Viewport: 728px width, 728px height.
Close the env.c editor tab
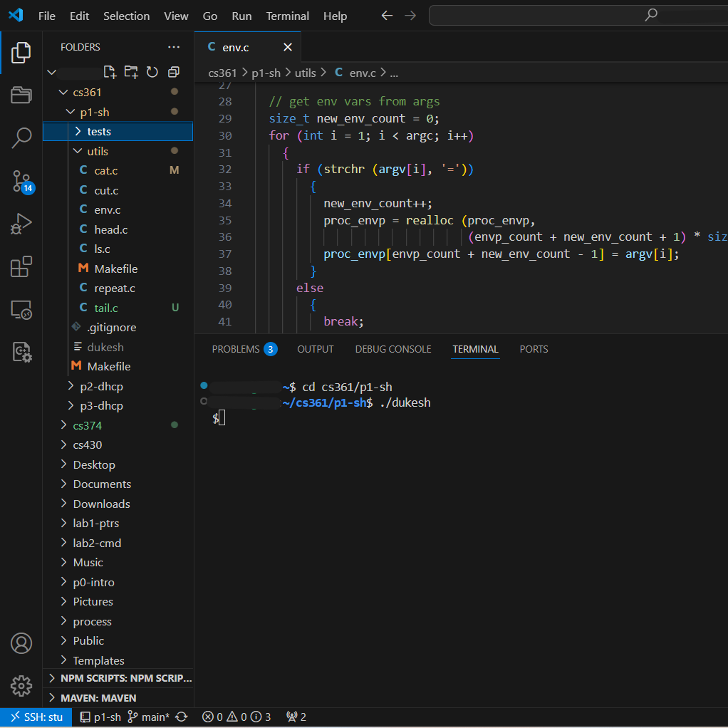pos(287,47)
